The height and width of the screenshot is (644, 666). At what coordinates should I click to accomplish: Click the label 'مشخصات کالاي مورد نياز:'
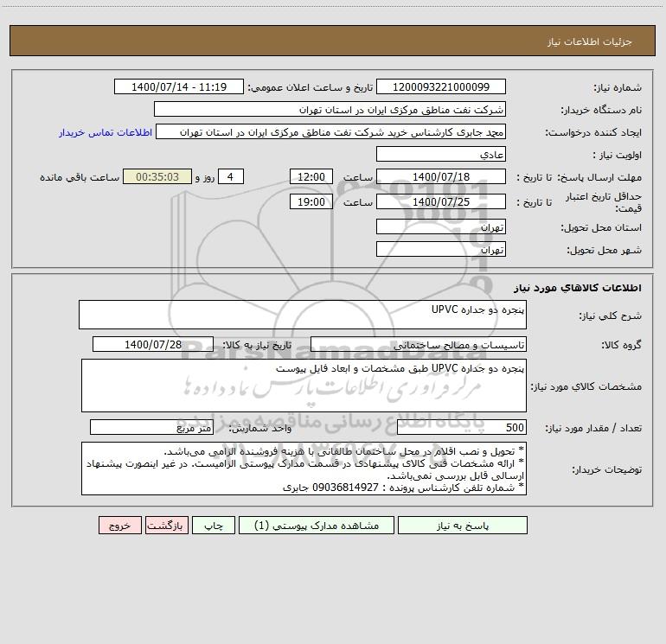586,386
